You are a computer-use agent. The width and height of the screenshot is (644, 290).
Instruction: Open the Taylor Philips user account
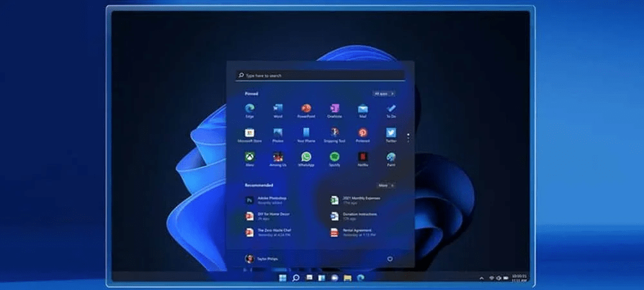(261, 259)
